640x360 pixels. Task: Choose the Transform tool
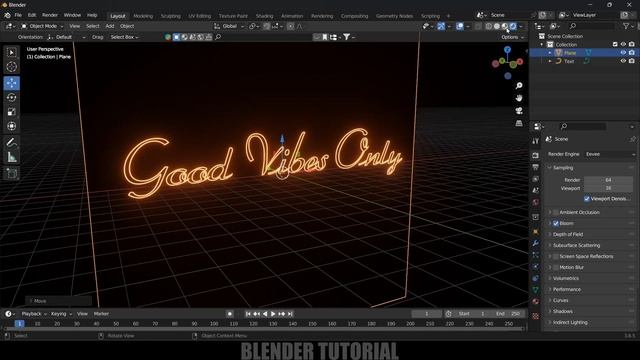tap(11, 126)
